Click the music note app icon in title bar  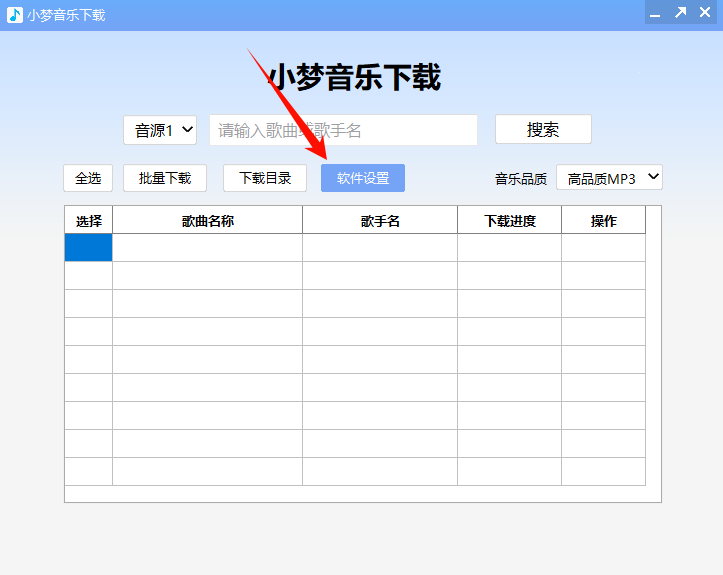(15, 15)
